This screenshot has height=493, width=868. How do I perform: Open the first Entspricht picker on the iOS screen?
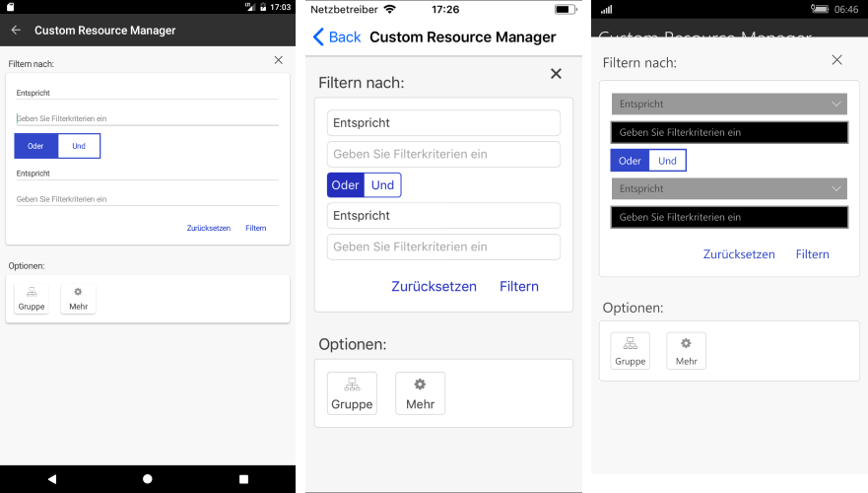point(443,123)
